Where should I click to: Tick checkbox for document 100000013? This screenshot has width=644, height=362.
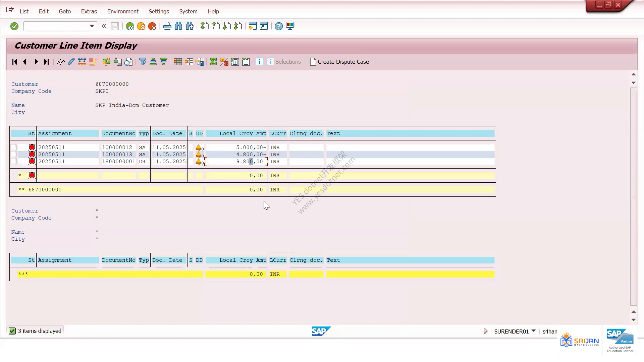(x=13, y=154)
